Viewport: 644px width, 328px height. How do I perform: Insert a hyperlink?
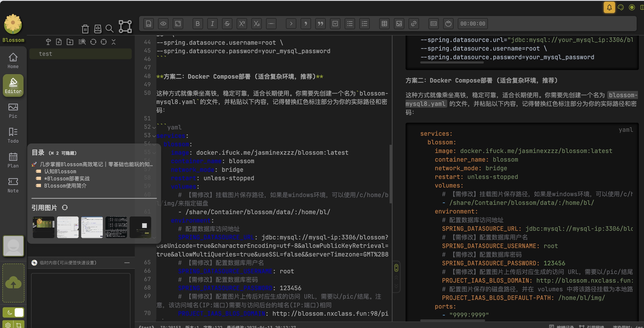pos(414,24)
